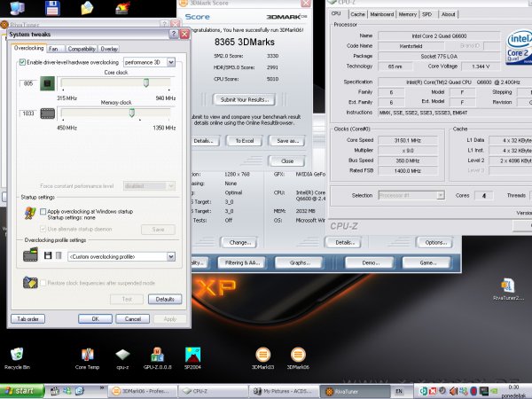Click the memory clock chip icon

click(48, 113)
